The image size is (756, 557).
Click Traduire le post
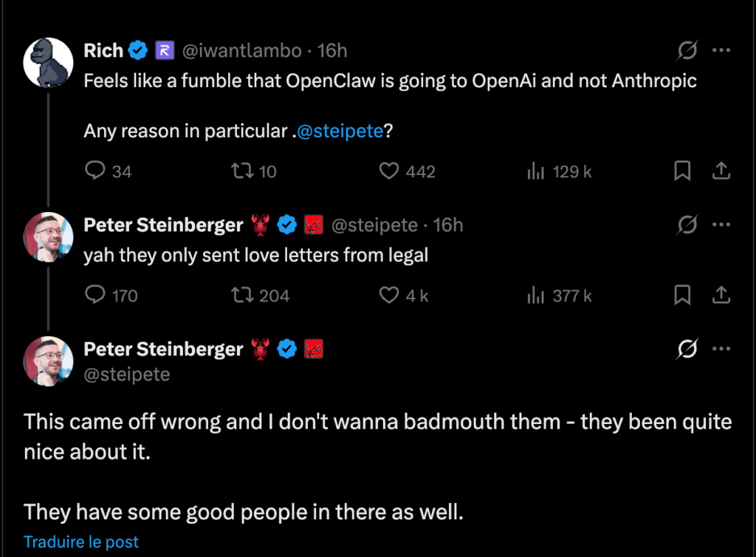[x=81, y=541]
